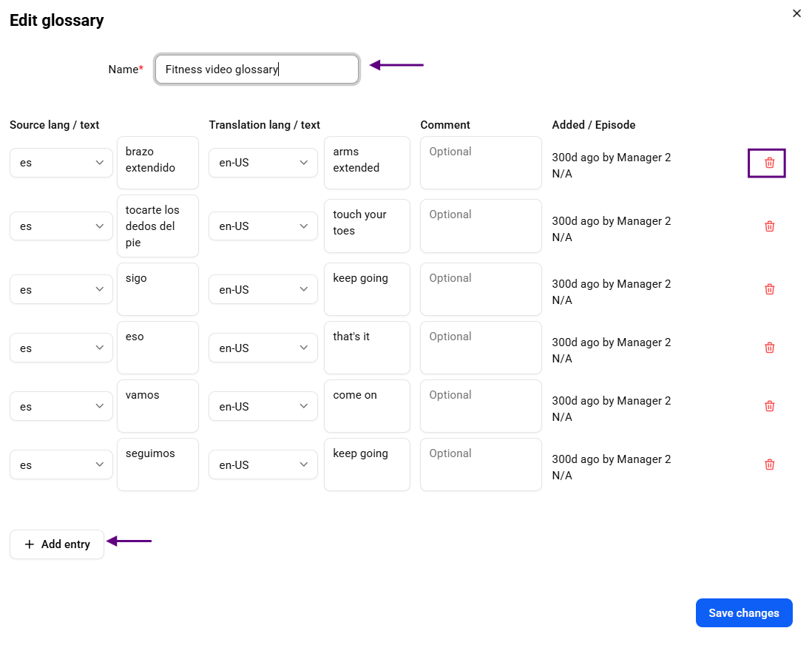Edit the 'come on' translation text box
The height and width of the screenshot is (645, 812).
coord(367,406)
